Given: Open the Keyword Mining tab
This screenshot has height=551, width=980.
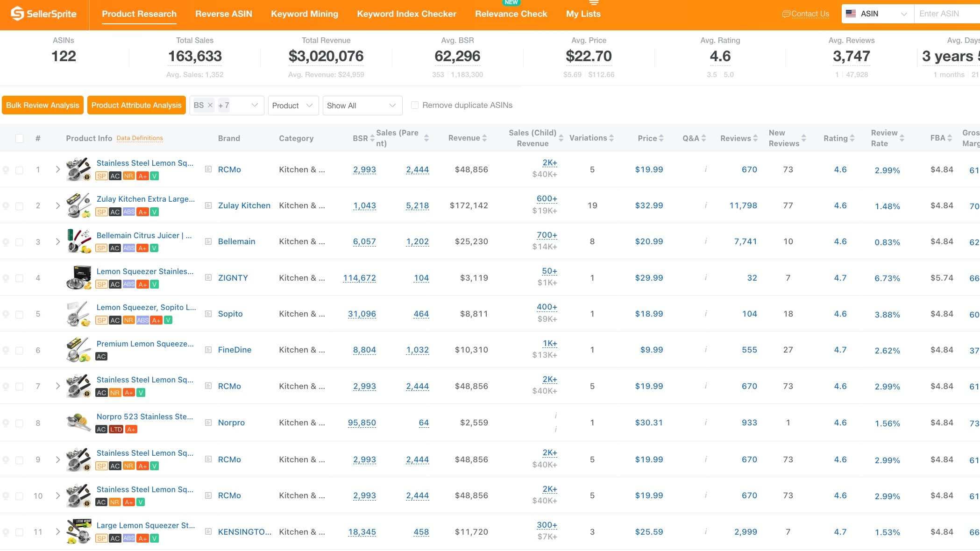Looking at the screenshot, I should point(304,14).
